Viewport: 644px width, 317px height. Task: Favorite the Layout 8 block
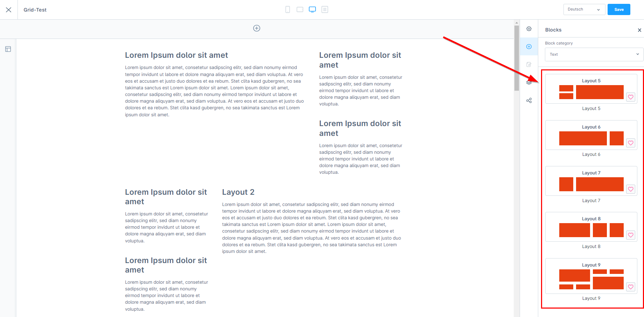click(x=631, y=235)
